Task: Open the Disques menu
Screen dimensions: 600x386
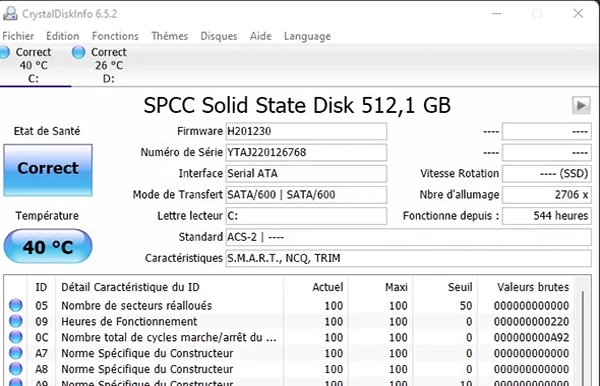Action: click(x=219, y=36)
